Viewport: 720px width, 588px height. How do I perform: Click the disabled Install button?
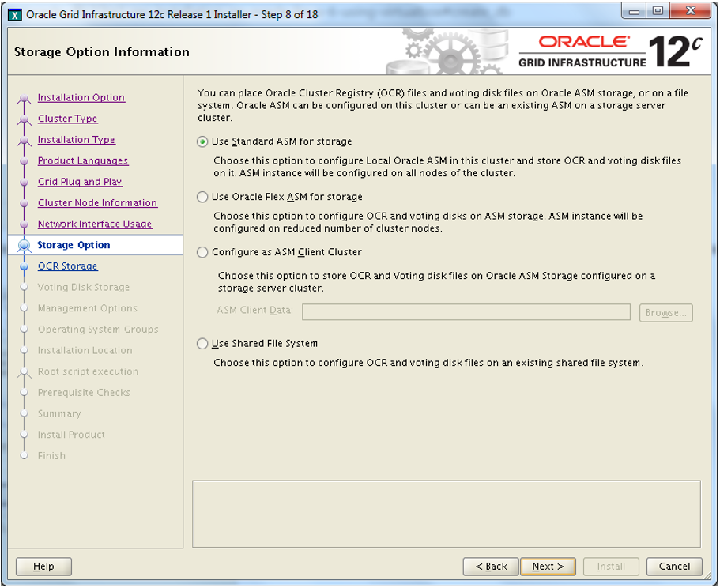pyautogui.click(x=611, y=567)
